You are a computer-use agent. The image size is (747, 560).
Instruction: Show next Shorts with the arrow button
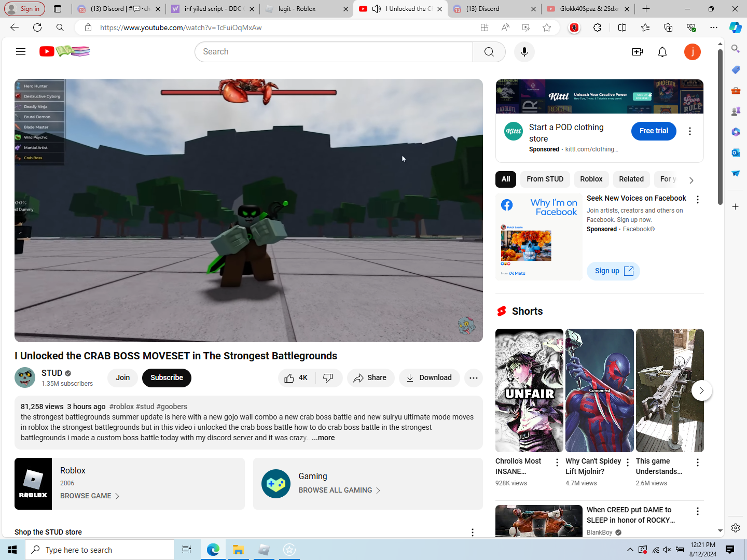click(x=702, y=390)
